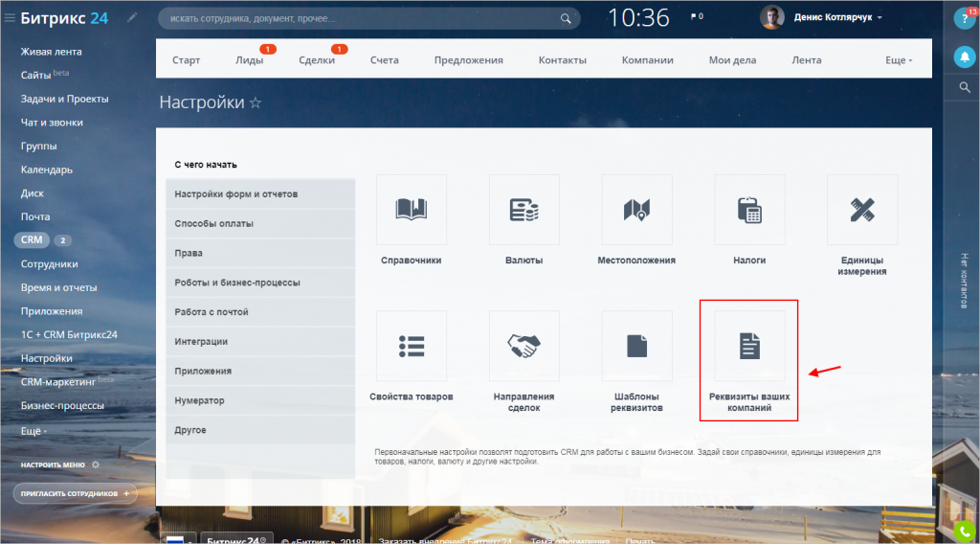Select Приложения in the settings section list
The height and width of the screenshot is (544, 980).
(x=260, y=371)
